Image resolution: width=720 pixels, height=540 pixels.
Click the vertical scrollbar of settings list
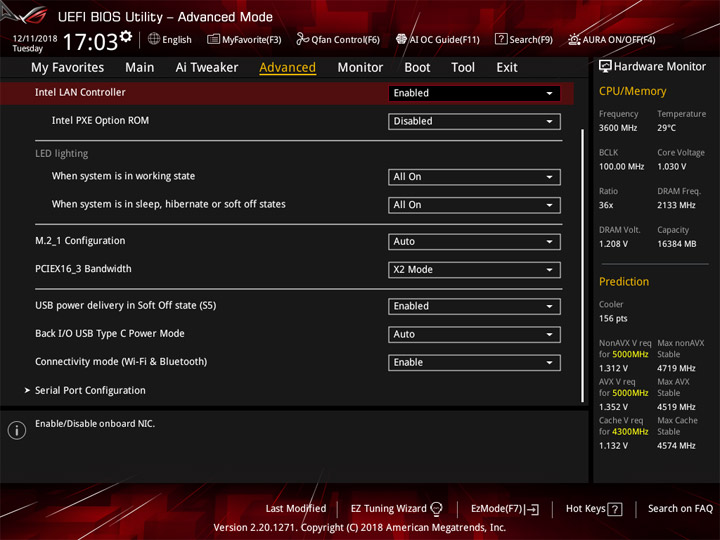583,265
